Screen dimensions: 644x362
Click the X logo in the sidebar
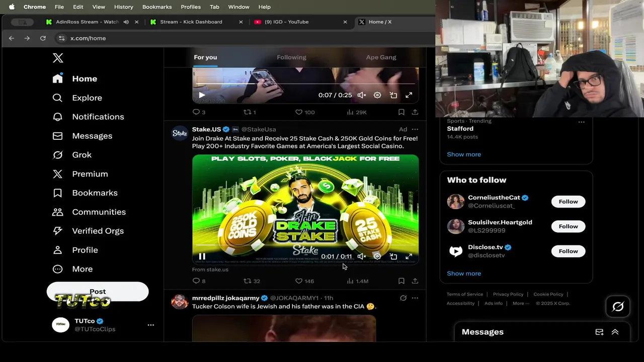(58, 58)
